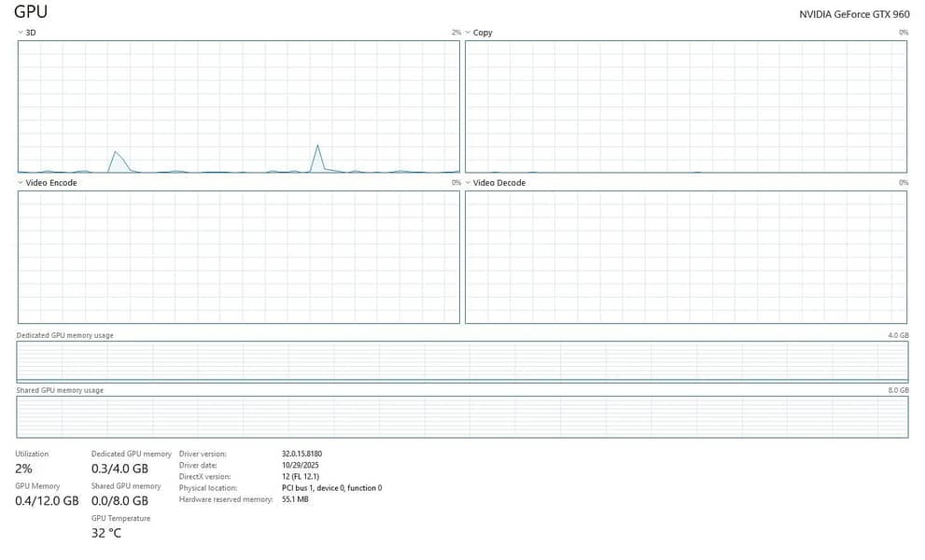Click the NVIDIA GeForce GTX 960 label
This screenshot has height=560, width=925.
tap(854, 14)
